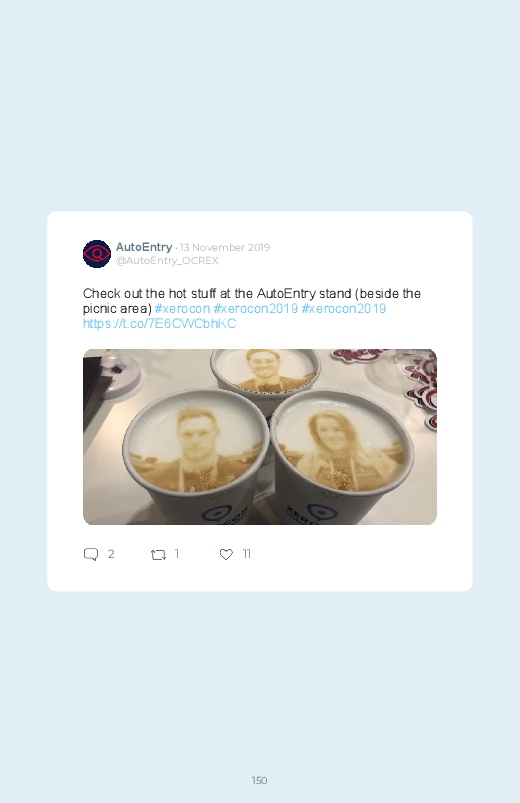Open the AutoEntry profile name

[x=143, y=247]
